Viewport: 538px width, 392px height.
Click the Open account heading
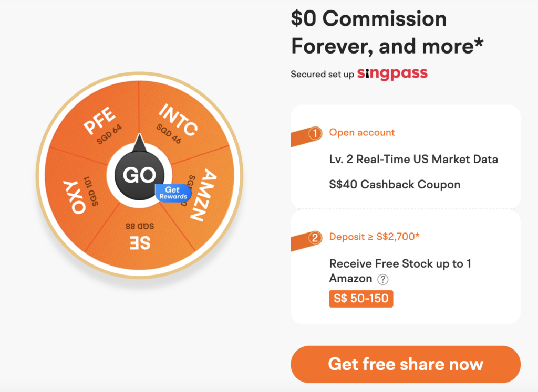point(362,133)
